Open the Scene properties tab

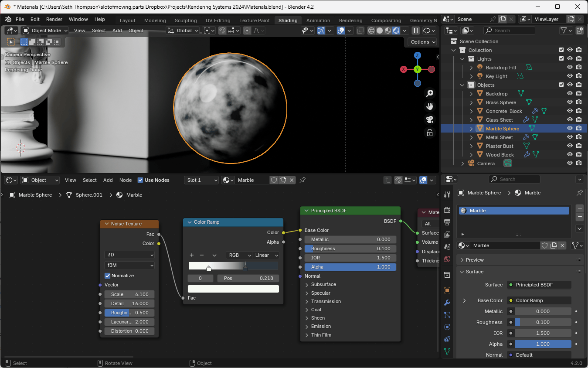[x=447, y=247]
